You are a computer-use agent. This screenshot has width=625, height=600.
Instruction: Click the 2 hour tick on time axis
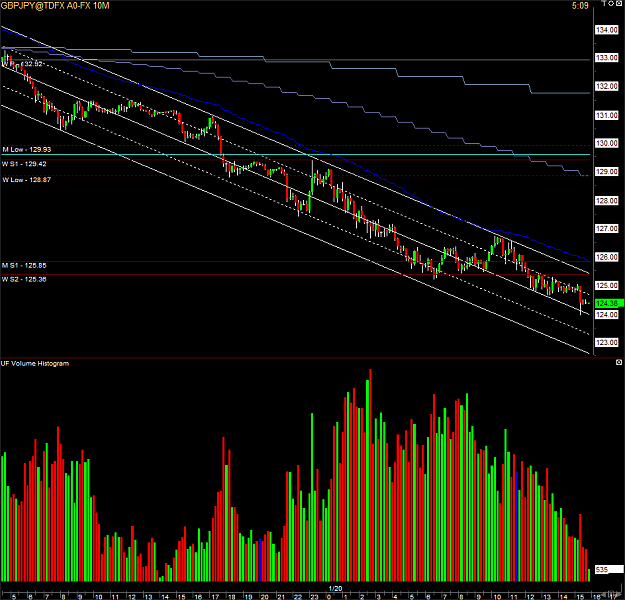pyautogui.click(x=362, y=597)
